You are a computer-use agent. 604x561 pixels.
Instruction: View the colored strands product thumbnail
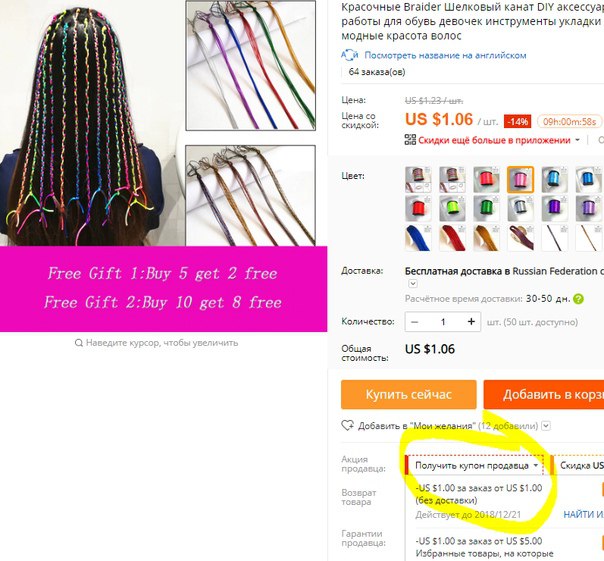[251, 66]
